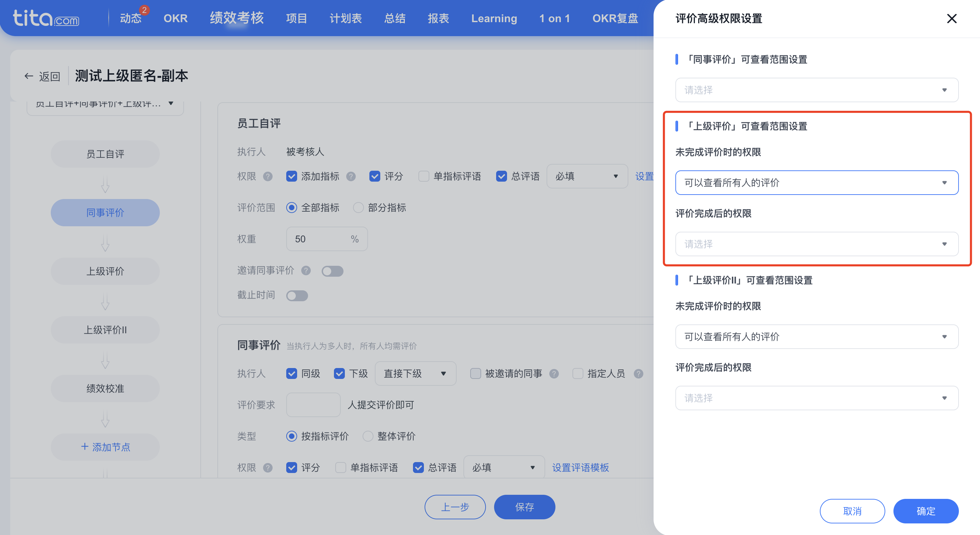Screen dimensions: 980x535
Task: Enable 单指标评语 checkbox in 员工自评
Action: pyautogui.click(x=424, y=176)
